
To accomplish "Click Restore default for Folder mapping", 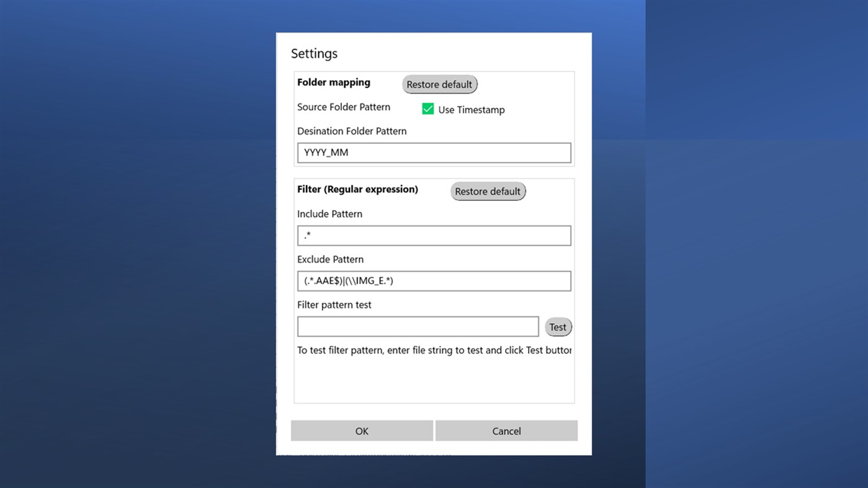I will (439, 84).
